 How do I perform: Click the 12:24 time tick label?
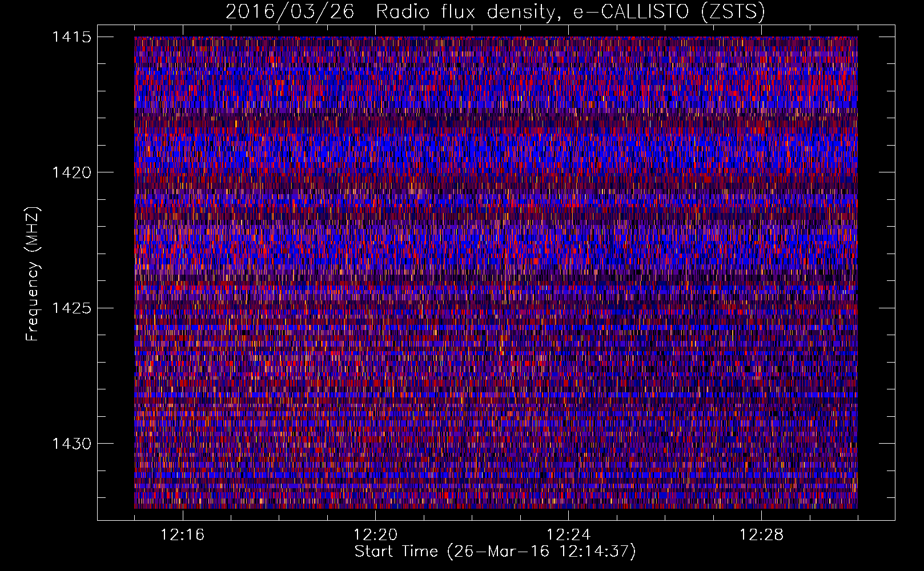pyautogui.click(x=569, y=535)
